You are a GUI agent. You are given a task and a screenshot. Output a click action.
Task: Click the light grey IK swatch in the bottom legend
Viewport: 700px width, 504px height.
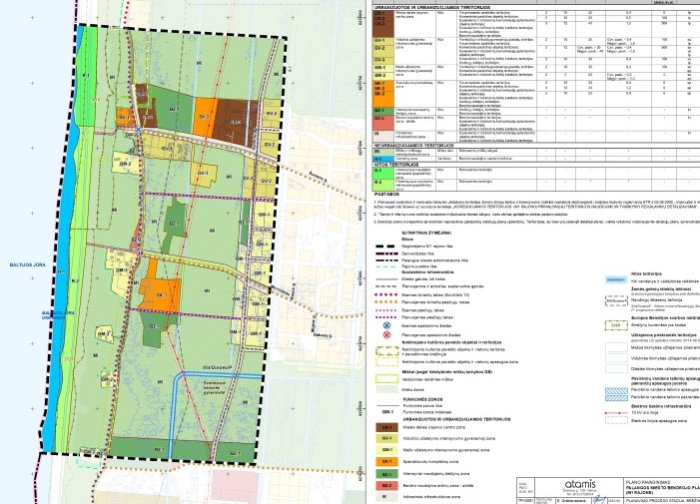[387, 496]
